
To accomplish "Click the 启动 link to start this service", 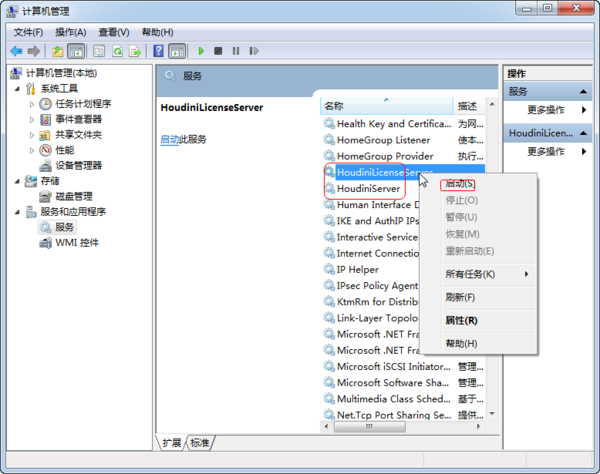I will coord(170,140).
